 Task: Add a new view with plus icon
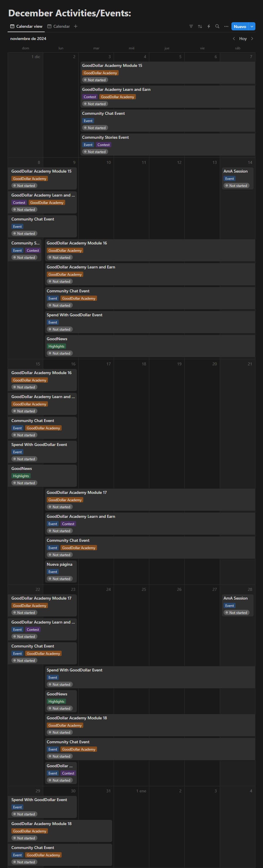[75, 26]
